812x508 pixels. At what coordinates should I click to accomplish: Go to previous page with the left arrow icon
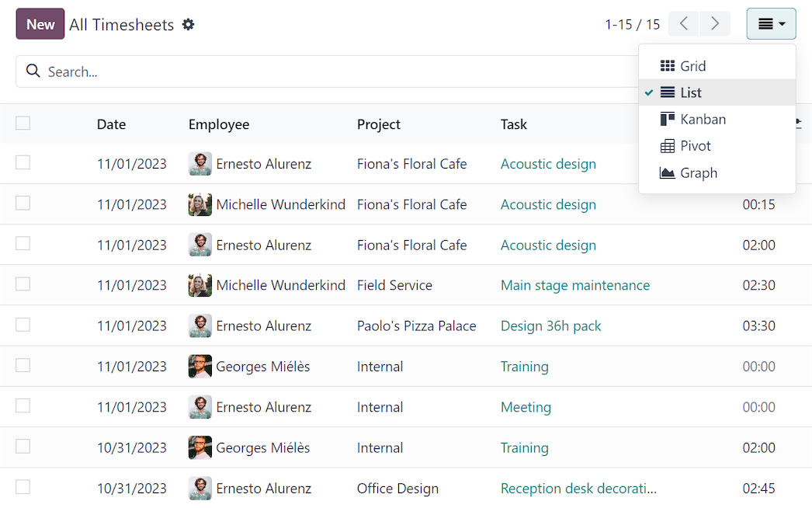coord(683,24)
